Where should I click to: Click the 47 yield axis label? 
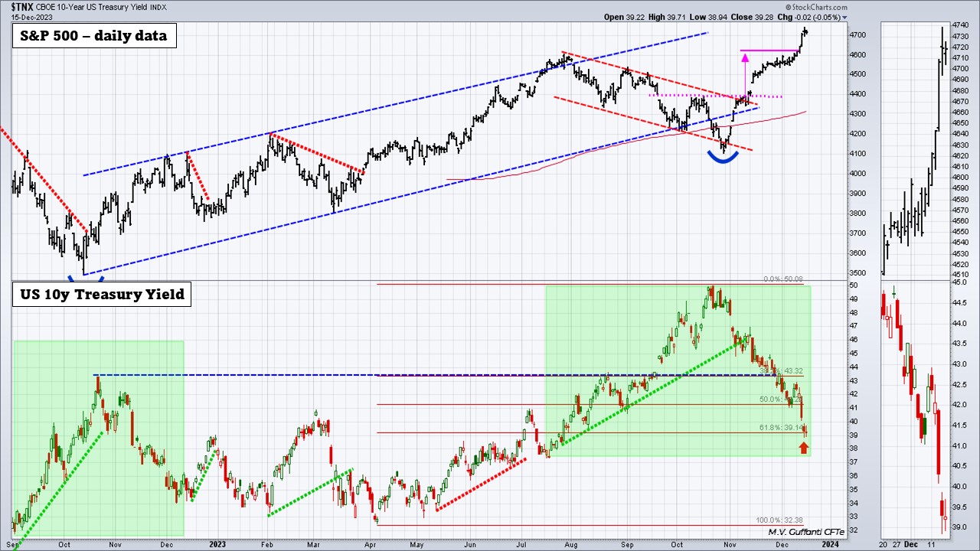[852, 326]
